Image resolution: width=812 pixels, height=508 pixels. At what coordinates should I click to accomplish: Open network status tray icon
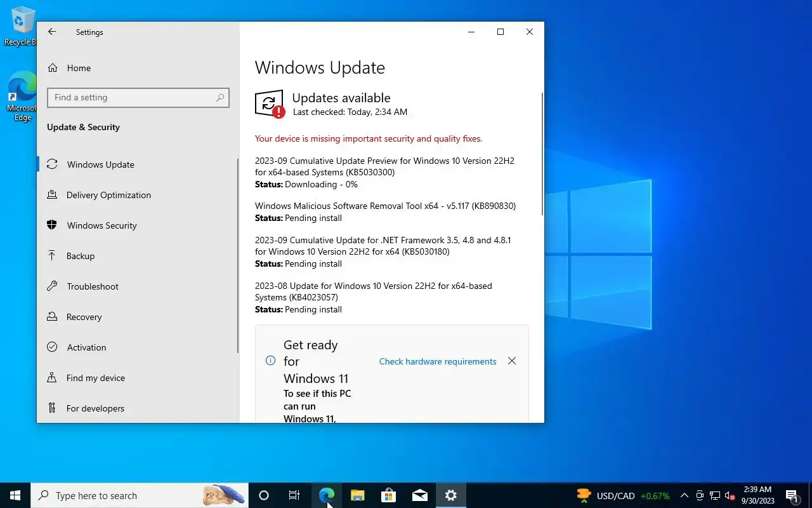pyautogui.click(x=715, y=495)
